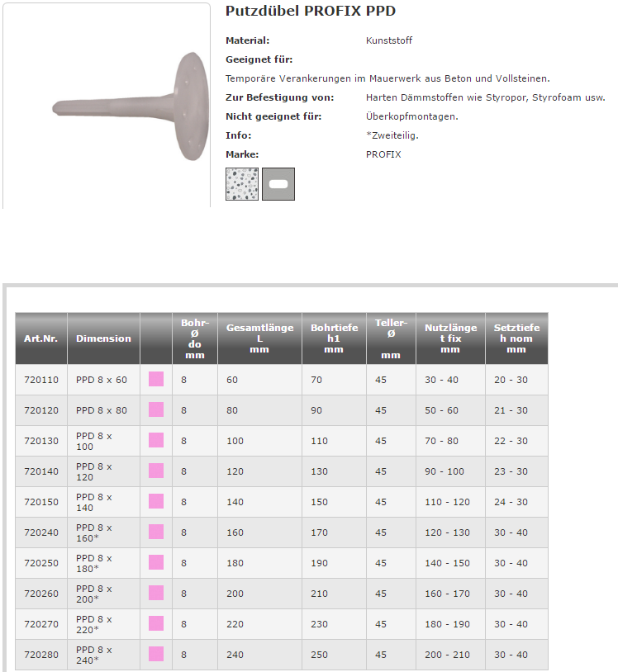Click the Bohrtiefe h1 column header
Image resolution: width=618 pixels, height=672 pixels.
334,338
